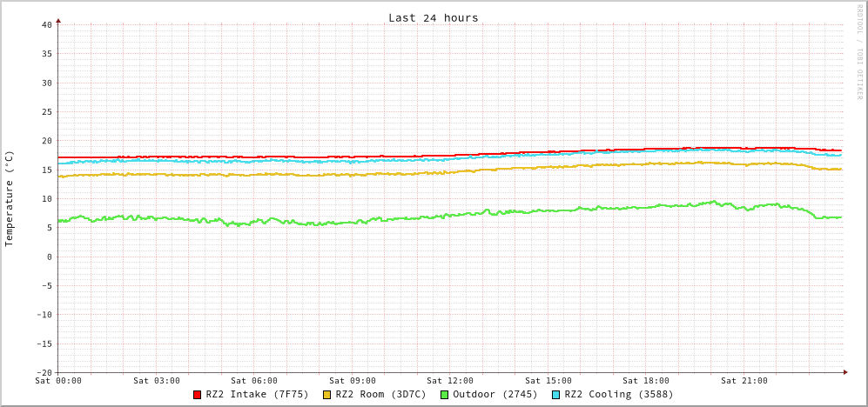
Task: Click the 40 value on the temperature axis
Action: (46, 24)
